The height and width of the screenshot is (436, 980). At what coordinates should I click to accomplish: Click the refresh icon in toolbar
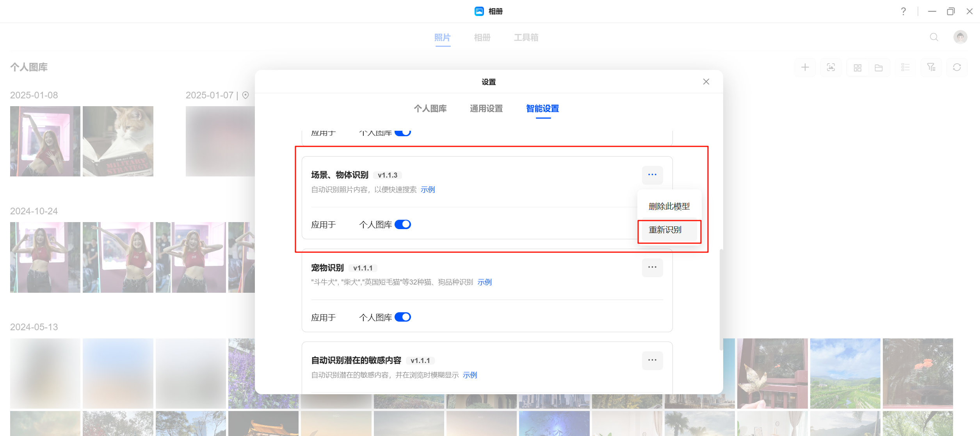[x=957, y=68]
